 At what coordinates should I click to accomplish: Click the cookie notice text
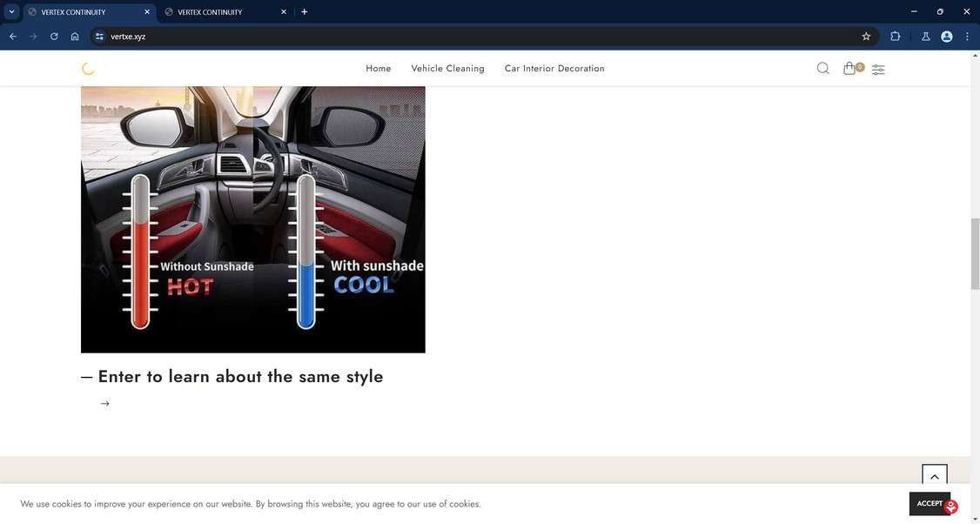251,504
